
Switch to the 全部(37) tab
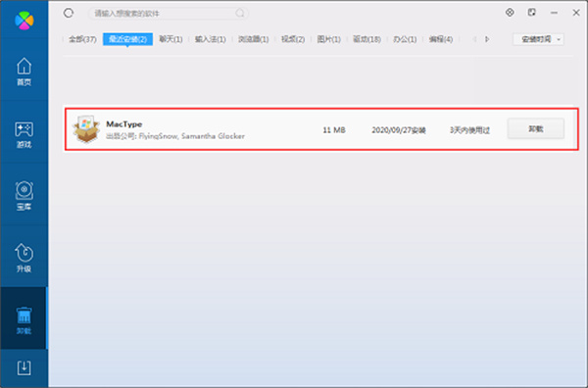tap(82, 39)
